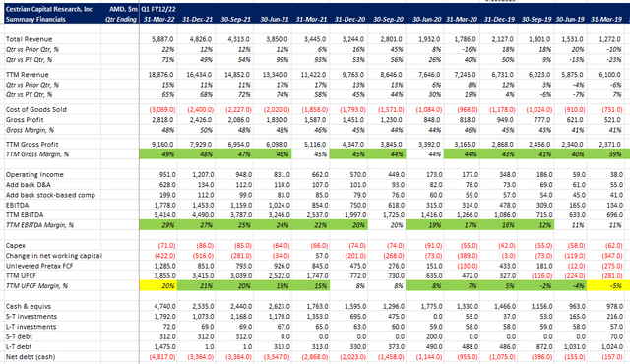Select the yellow TTM UFCF Margin 20% cell
Image resolution: width=630 pixels, height=364 pixels.
click(x=158, y=285)
